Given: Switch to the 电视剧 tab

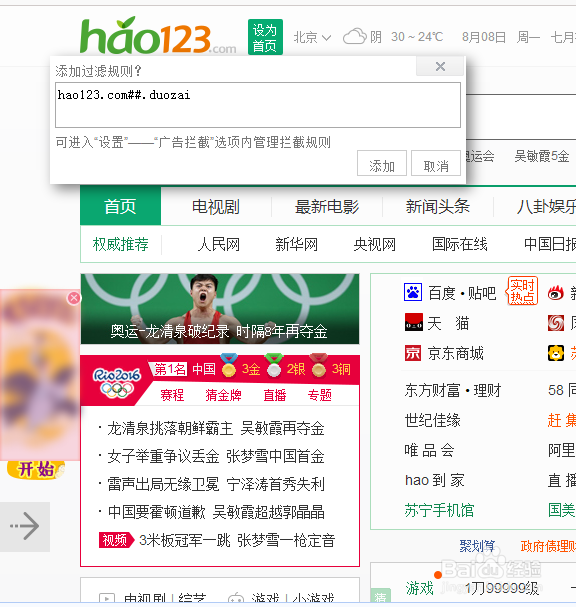Looking at the screenshot, I should (x=216, y=207).
